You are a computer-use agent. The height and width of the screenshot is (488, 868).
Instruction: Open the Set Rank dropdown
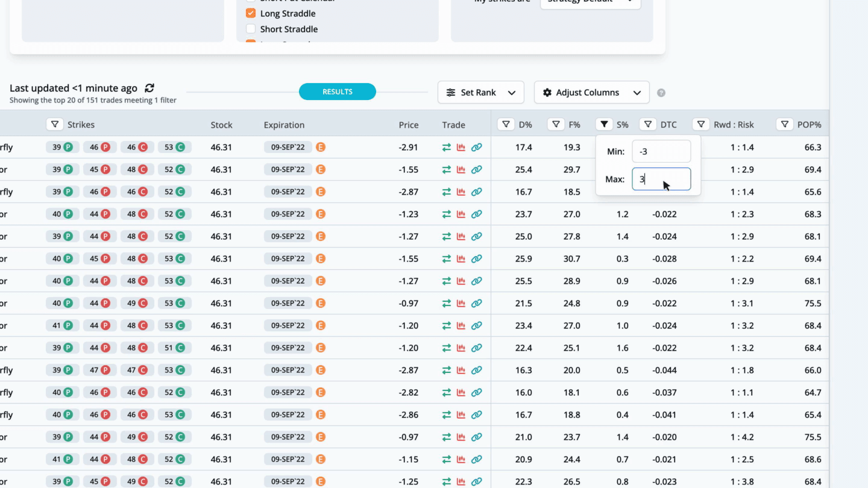coord(481,92)
